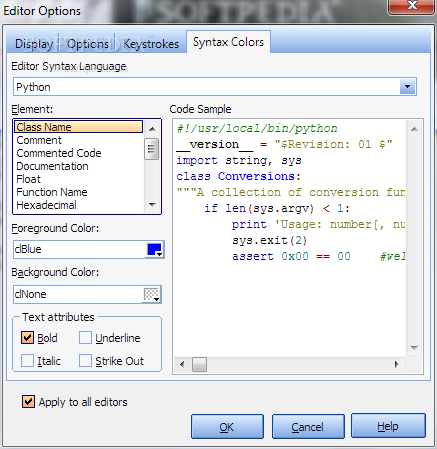Click the blue foreground color swatch
437x449 pixels.
point(154,249)
